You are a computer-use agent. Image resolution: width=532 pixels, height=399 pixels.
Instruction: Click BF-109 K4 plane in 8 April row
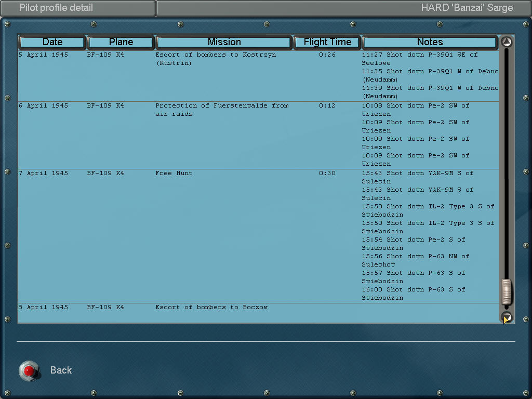105,307
